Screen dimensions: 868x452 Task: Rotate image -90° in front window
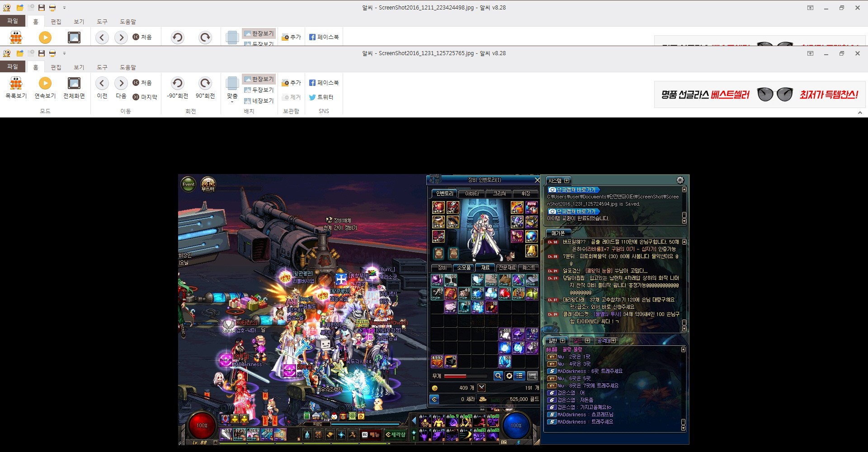(x=177, y=88)
